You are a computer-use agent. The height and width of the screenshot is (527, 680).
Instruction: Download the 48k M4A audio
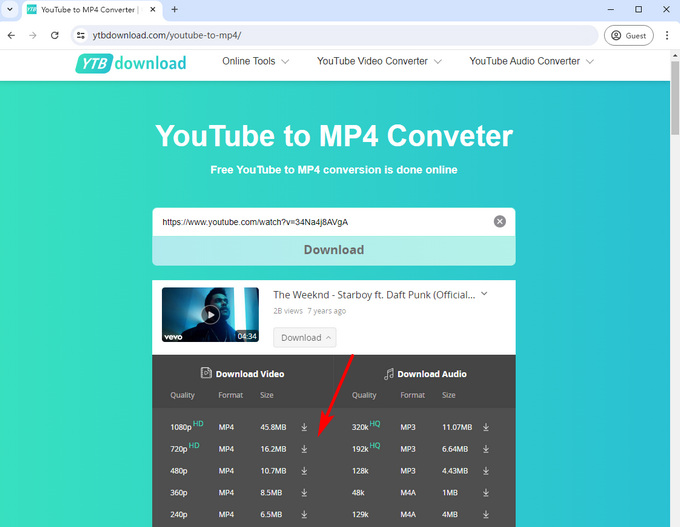(x=486, y=493)
